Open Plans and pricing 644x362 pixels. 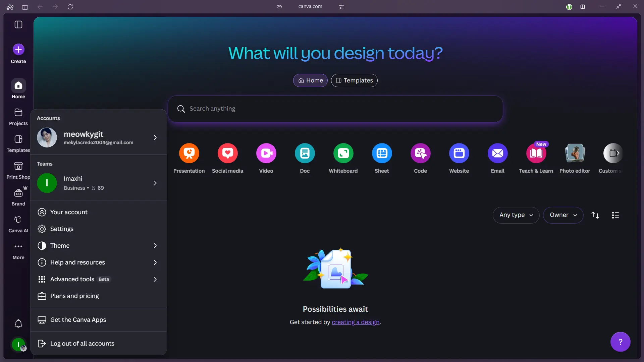[x=99, y=296]
